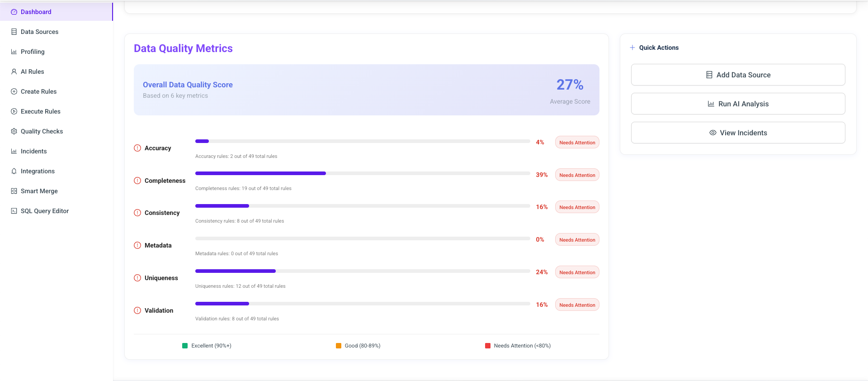868x381 pixels.
Task: Click the Accuracy warning icon
Action: [x=137, y=148]
